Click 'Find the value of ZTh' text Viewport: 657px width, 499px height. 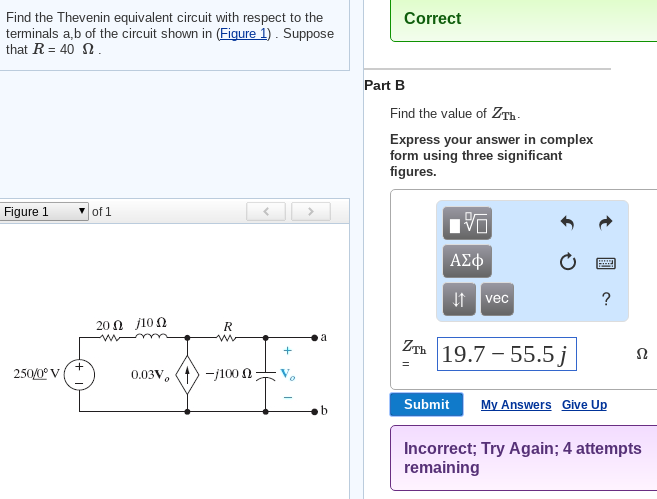click(x=455, y=114)
